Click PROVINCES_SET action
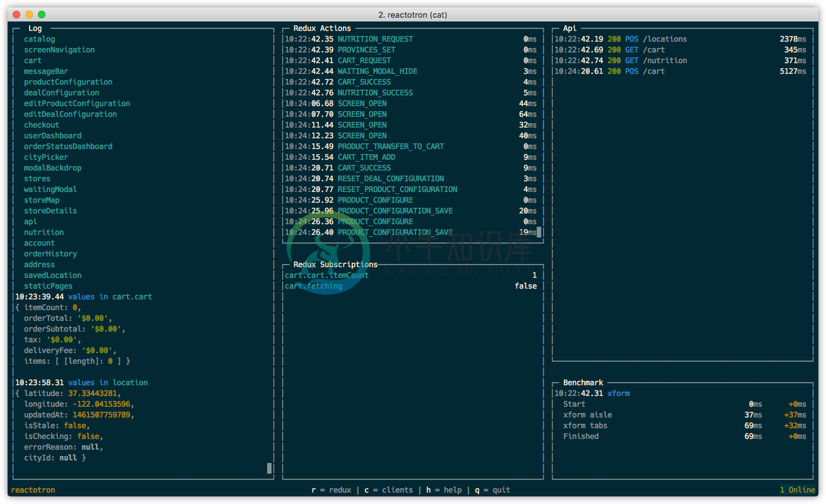Image resolution: width=826 pixels, height=504 pixels. 410,50
